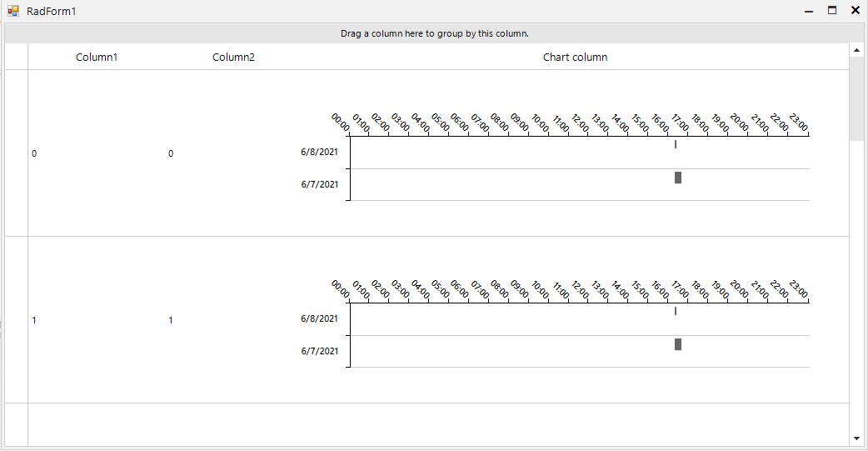The width and height of the screenshot is (868, 451).
Task: Minimize the RadForm1 window
Action: pyautogui.click(x=809, y=11)
